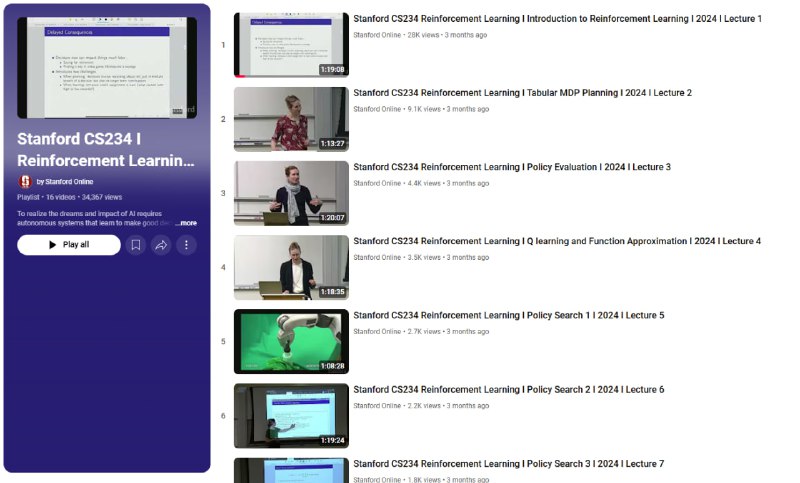800x483 pixels.
Task: Click Stanford Online under Lecture 1
Action: [x=377, y=35]
